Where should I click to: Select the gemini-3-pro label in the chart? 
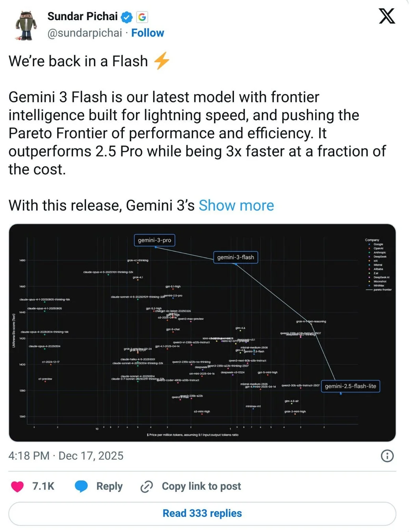(154, 240)
